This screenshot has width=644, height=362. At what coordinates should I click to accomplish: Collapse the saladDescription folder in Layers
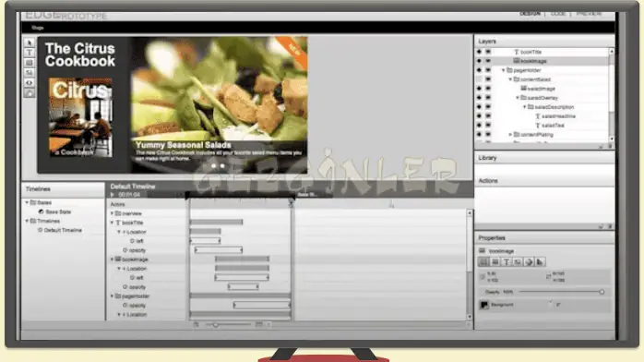tap(524, 107)
